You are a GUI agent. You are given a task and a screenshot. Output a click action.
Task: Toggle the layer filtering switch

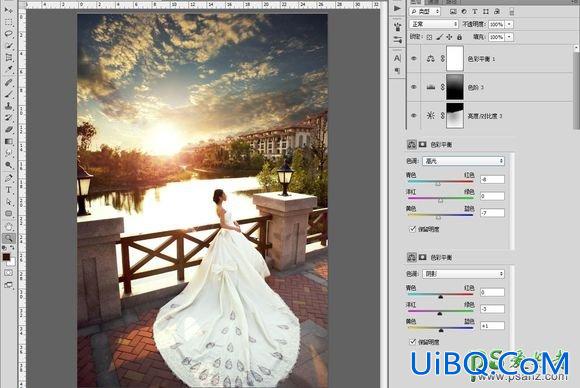tap(512, 12)
